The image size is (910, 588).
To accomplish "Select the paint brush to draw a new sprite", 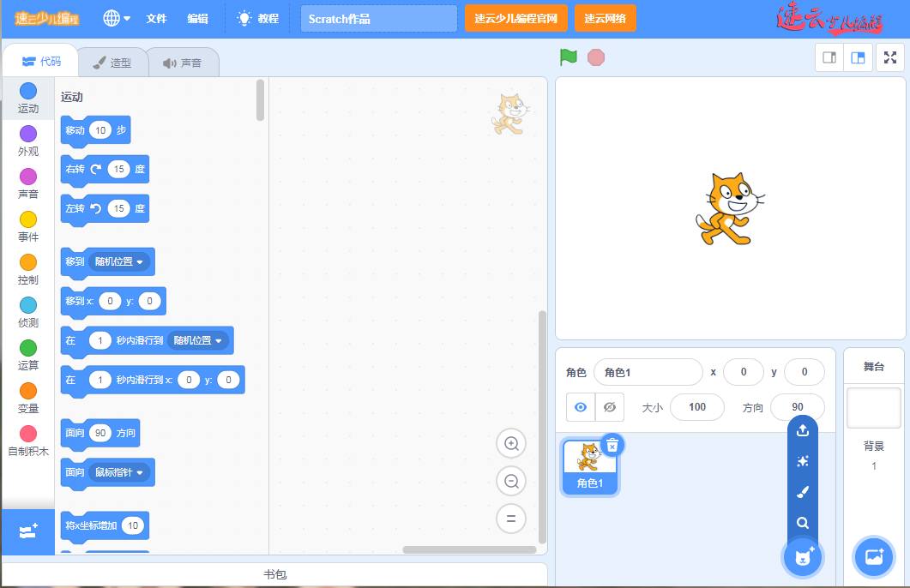I will [803, 491].
